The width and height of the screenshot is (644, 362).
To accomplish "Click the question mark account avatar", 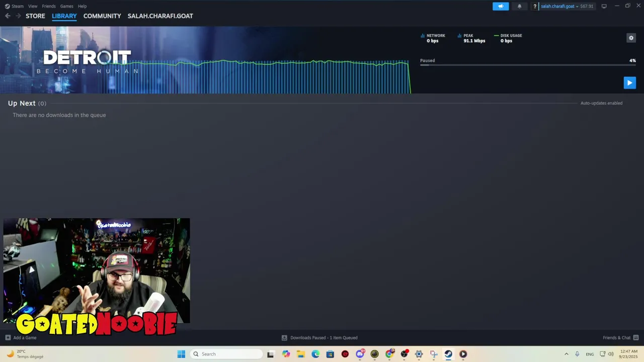I will tap(535, 7).
